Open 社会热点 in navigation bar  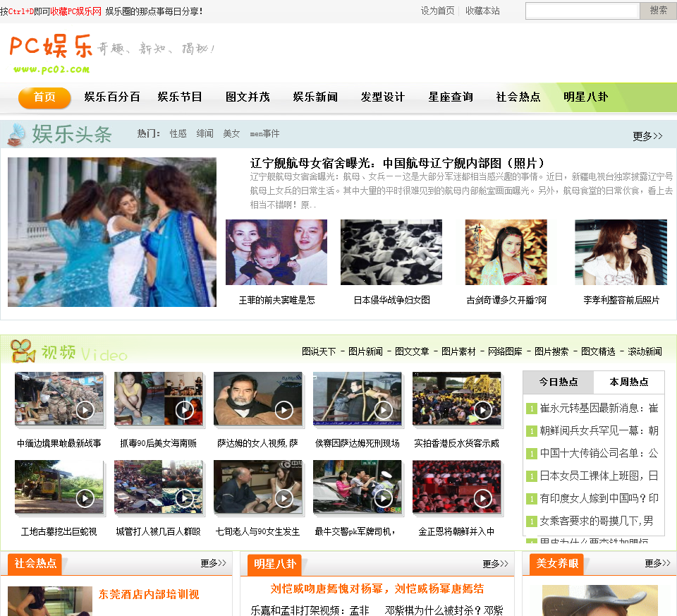coord(518,97)
